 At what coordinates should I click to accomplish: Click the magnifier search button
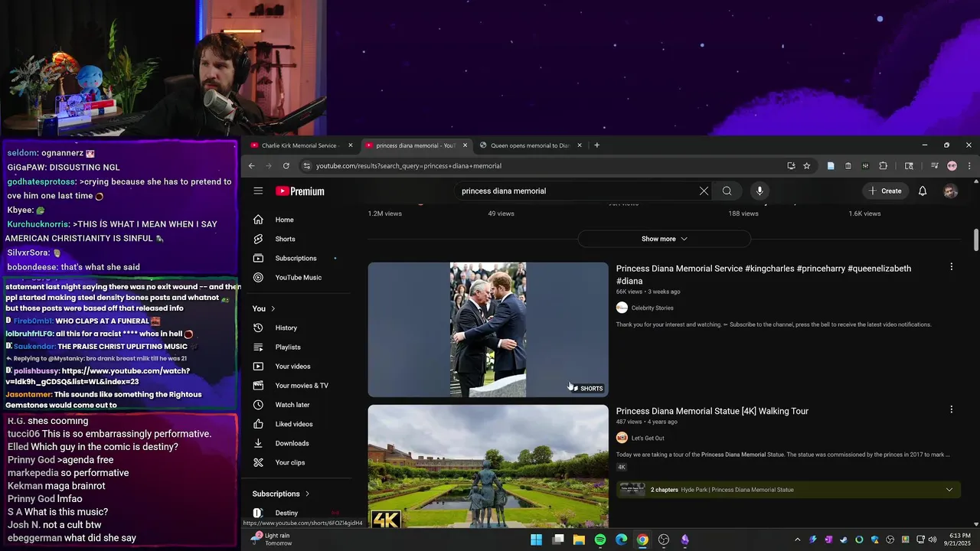[x=727, y=191]
